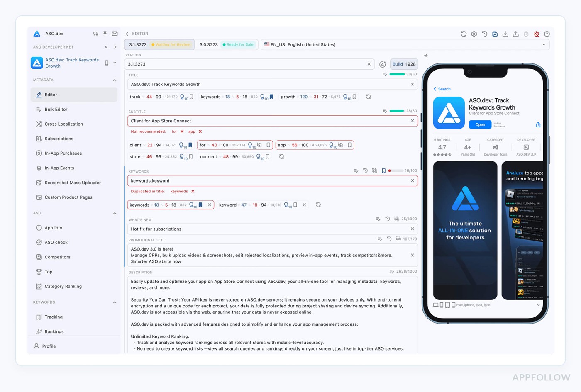Viewport: 581px width, 392px height.
Task: Pin the sidebar using the pushpin icon
Action: (x=105, y=34)
